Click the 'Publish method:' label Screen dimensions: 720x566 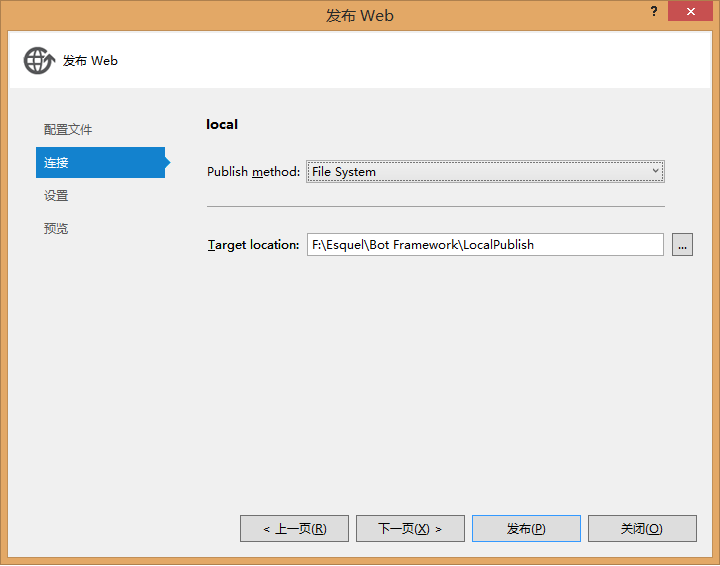coord(253,172)
